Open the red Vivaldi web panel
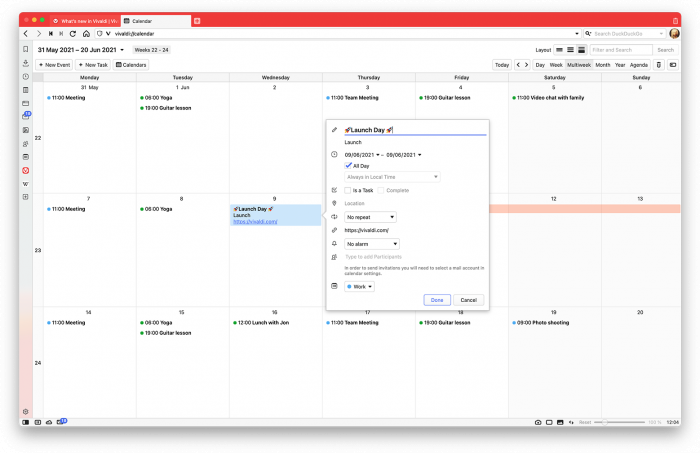Viewport: 700px width, 453px height. [x=25, y=170]
